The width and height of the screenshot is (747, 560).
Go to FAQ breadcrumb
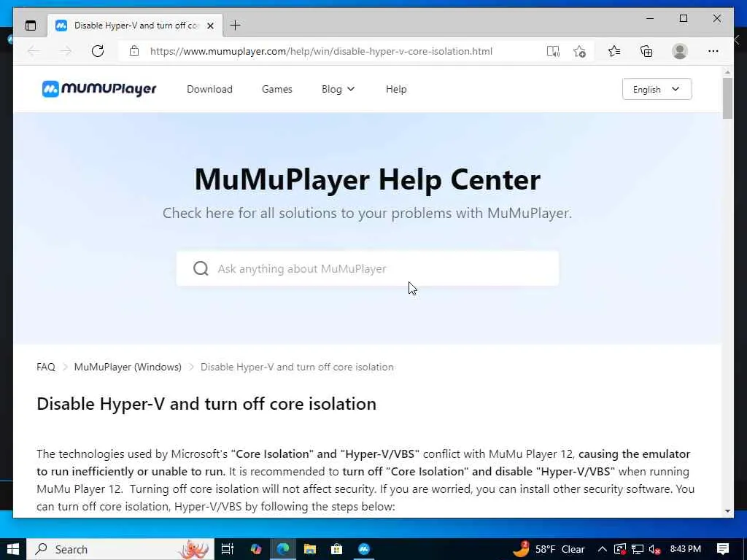(x=46, y=367)
